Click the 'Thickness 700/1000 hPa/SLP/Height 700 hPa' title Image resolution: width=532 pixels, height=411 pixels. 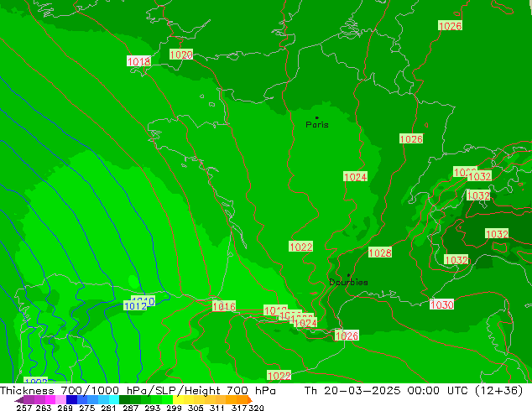point(138,391)
